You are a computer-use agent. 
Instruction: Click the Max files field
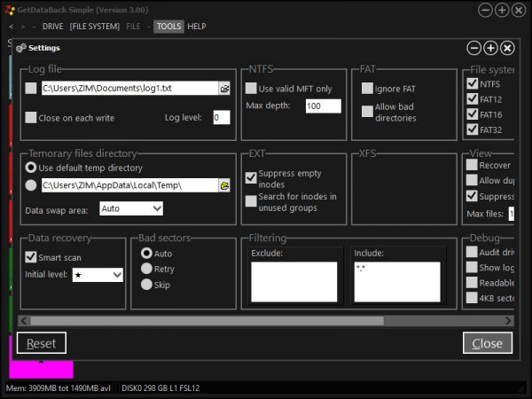pos(512,214)
